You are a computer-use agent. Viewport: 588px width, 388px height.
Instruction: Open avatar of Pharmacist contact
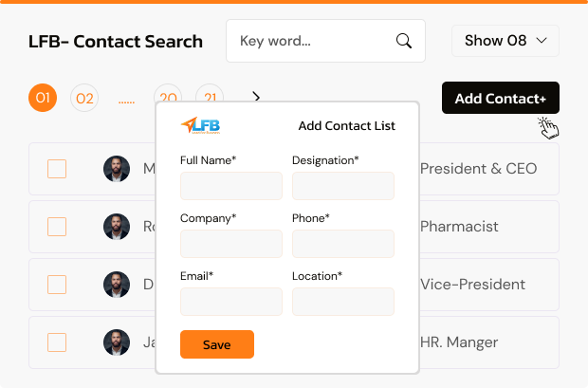pyautogui.click(x=117, y=227)
